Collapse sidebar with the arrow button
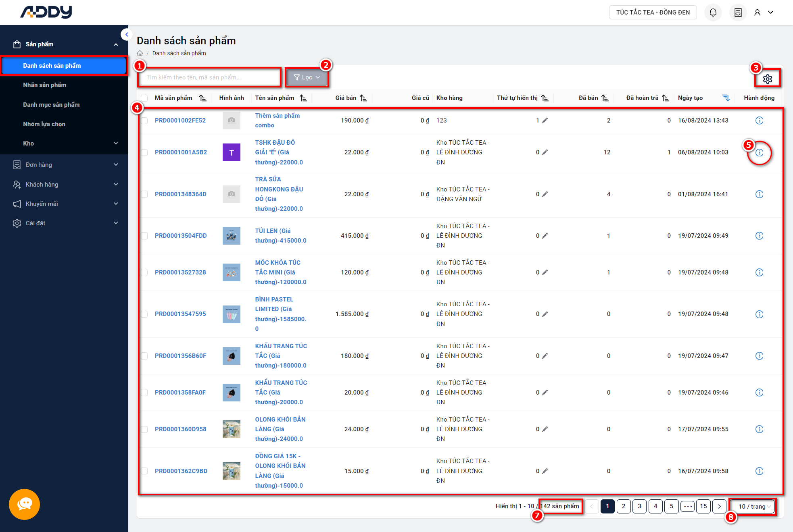 pos(126,35)
